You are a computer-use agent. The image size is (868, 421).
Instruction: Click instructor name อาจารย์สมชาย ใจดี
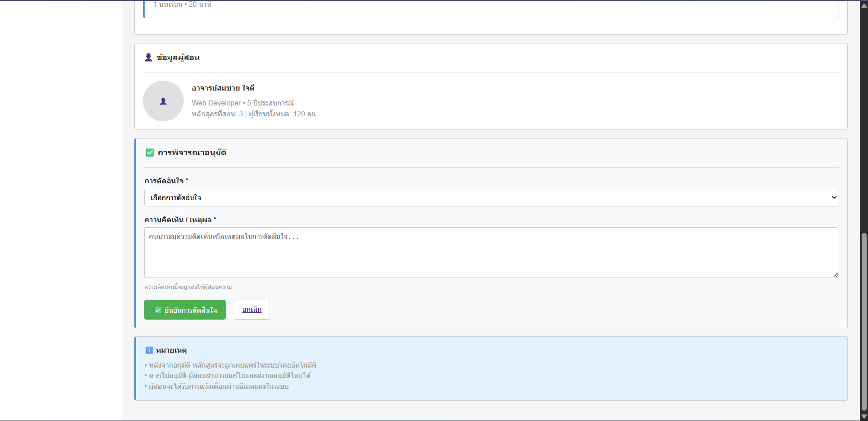pos(223,88)
